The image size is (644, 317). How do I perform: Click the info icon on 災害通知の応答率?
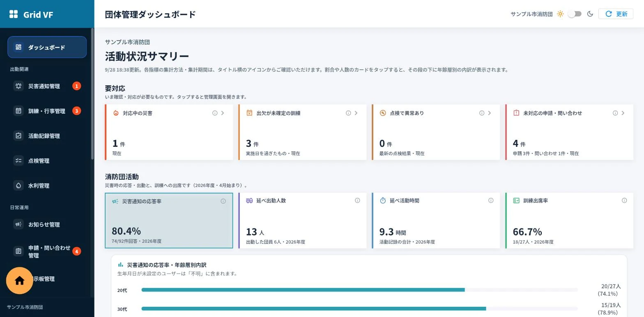(x=223, y=201)
